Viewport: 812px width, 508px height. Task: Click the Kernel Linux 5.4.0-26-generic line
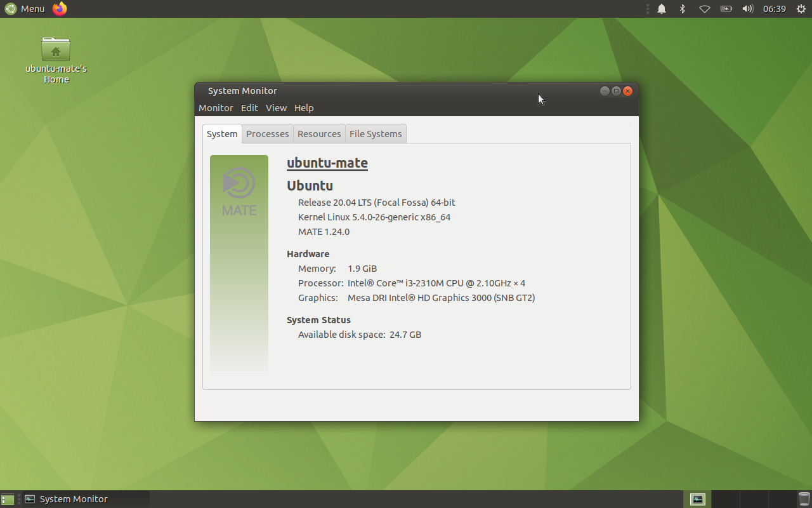374,217
